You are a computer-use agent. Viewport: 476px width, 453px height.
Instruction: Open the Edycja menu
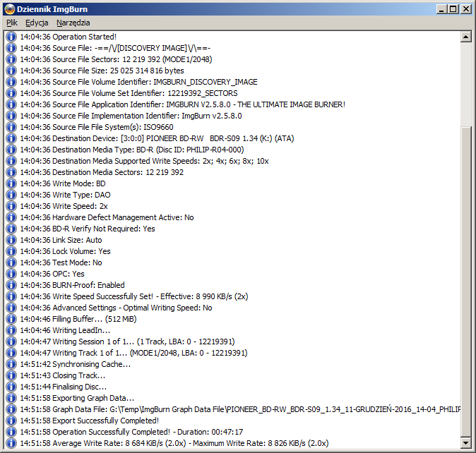pyautogui.click(x=37, y=23)
